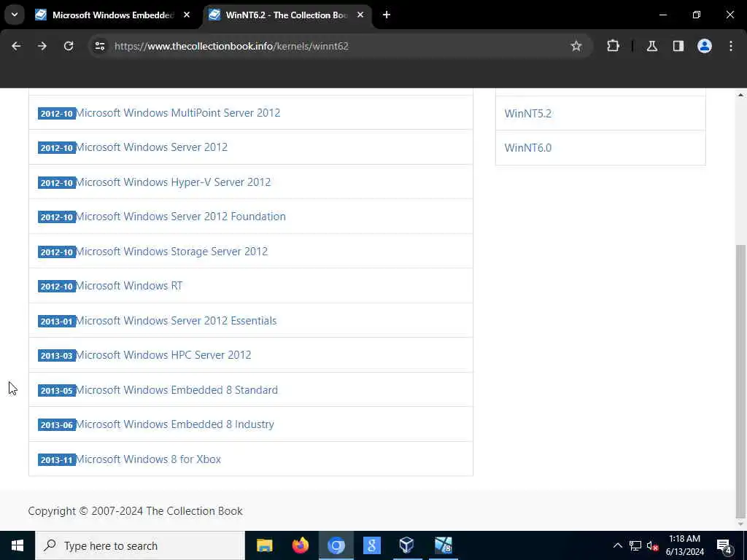Image resolution: width=747 pixels, height=560 pixels.
Task: Open the Extensions puzzle icon
Action: pos(613,46)
